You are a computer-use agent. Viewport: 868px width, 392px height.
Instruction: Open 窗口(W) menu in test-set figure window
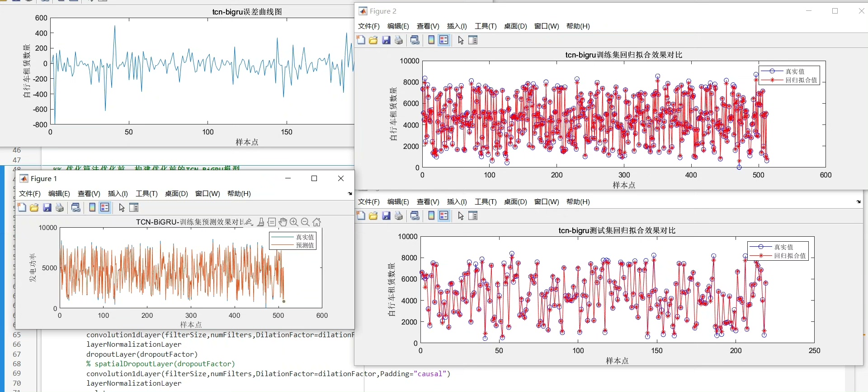pyautogui.click(x=547, y=201)
